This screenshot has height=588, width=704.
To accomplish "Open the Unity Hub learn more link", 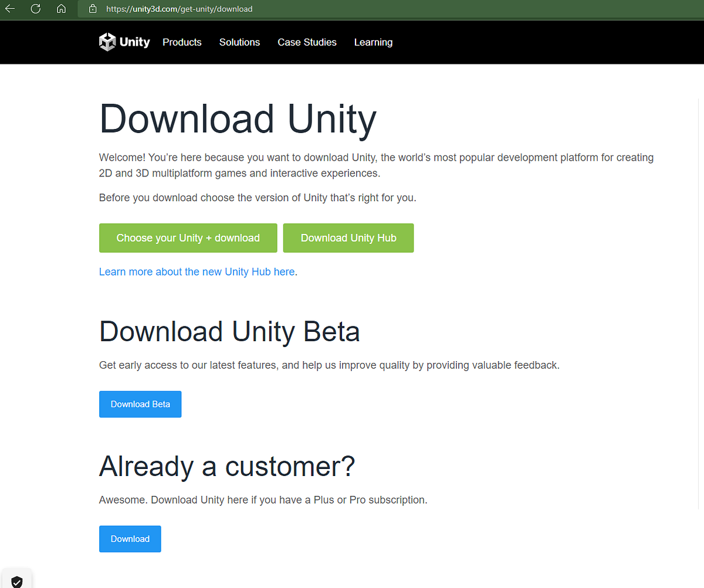I will click(x=197, y=271).
